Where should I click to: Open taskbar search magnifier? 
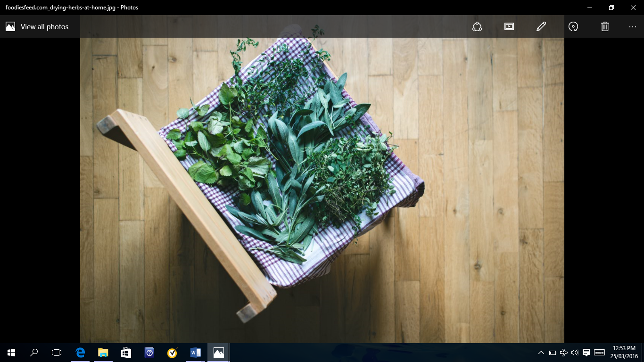[x=34, y=353]
